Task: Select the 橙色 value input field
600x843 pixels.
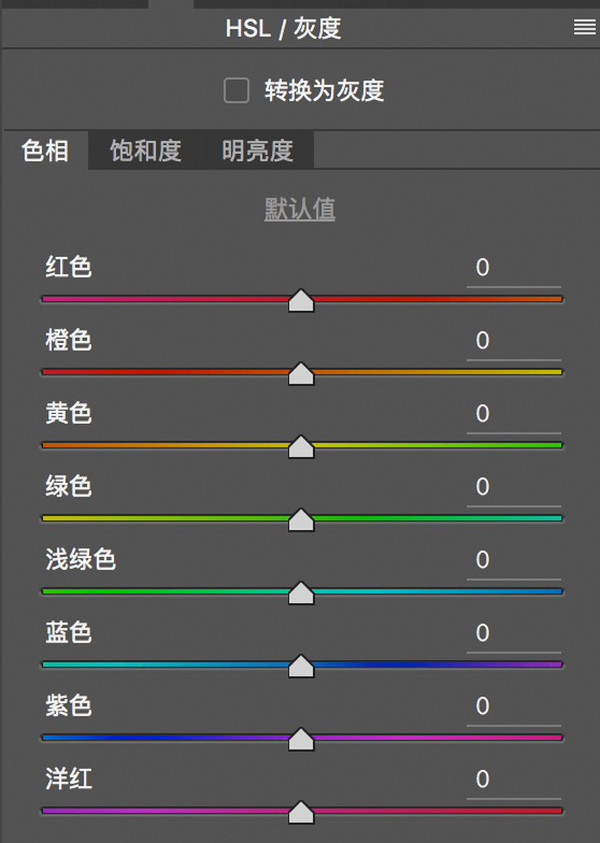Action: pos(513,340)
